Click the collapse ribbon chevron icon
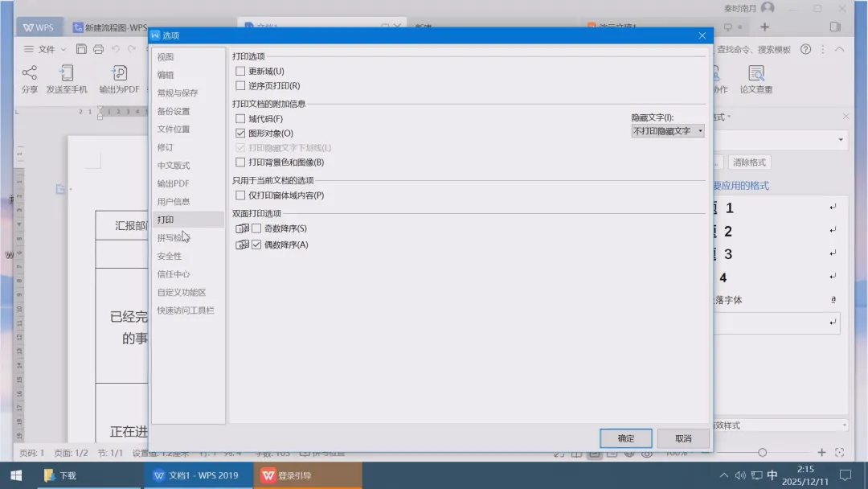This screenshot has width=868, height=489. (839, 49)
